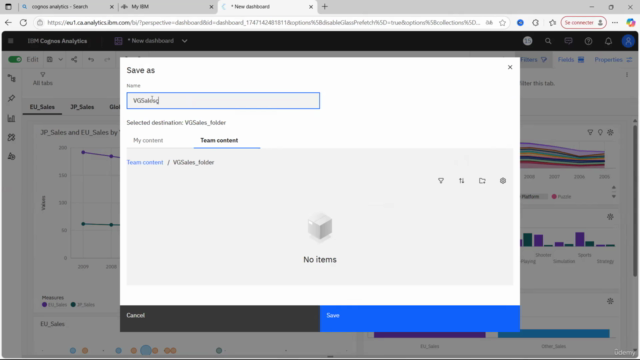Click the dashboard icon beside the title
This screenshot has height=360, width=640.
coord(118,41)
